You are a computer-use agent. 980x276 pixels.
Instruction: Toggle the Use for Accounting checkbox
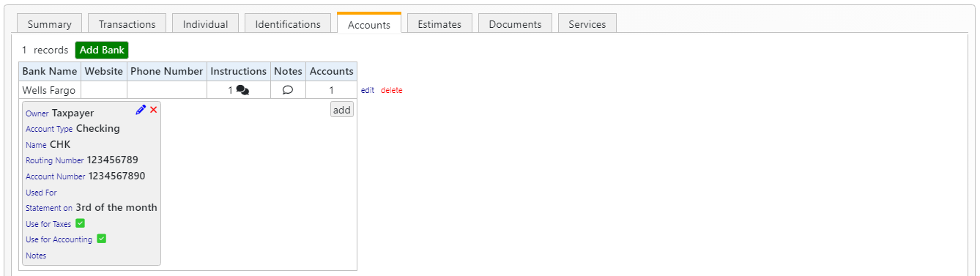coord(102,239)
